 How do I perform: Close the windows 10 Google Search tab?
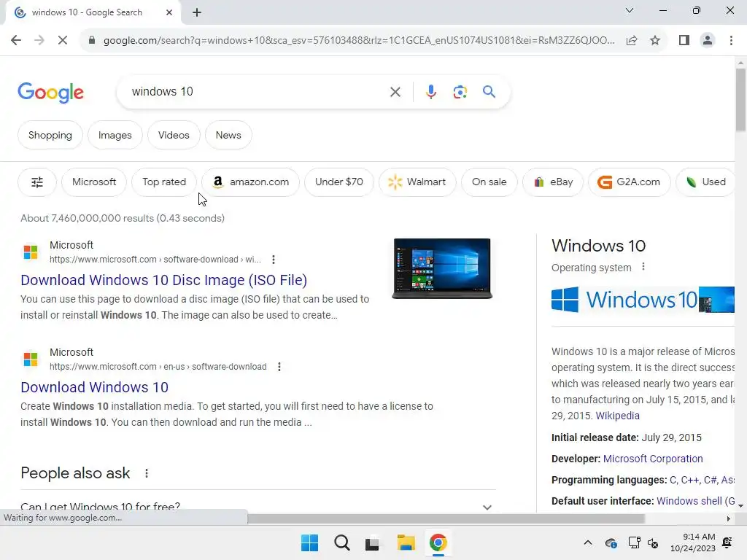tap(169, 12)
